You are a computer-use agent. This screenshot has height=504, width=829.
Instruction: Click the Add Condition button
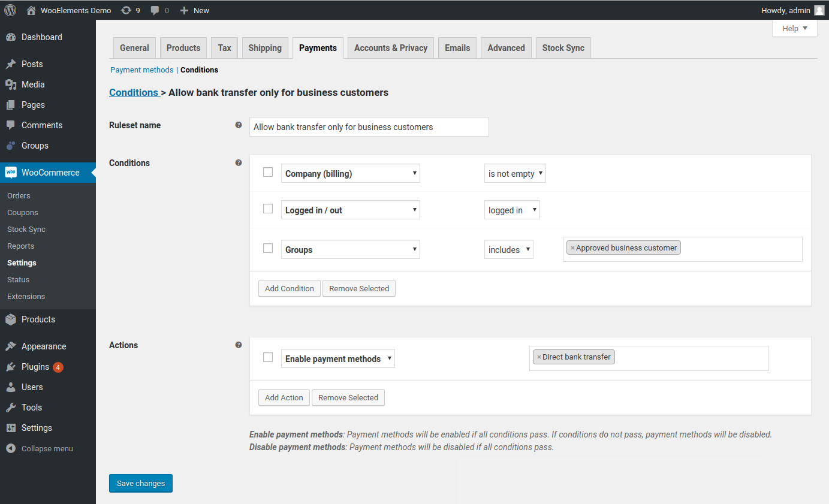click(290, 289)
